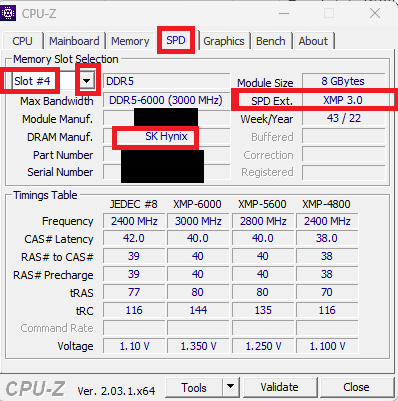This screenshot has width=398, height=401.
Task: Click the 3000 MHz frequency cell
Action: [x=198, y=221]
